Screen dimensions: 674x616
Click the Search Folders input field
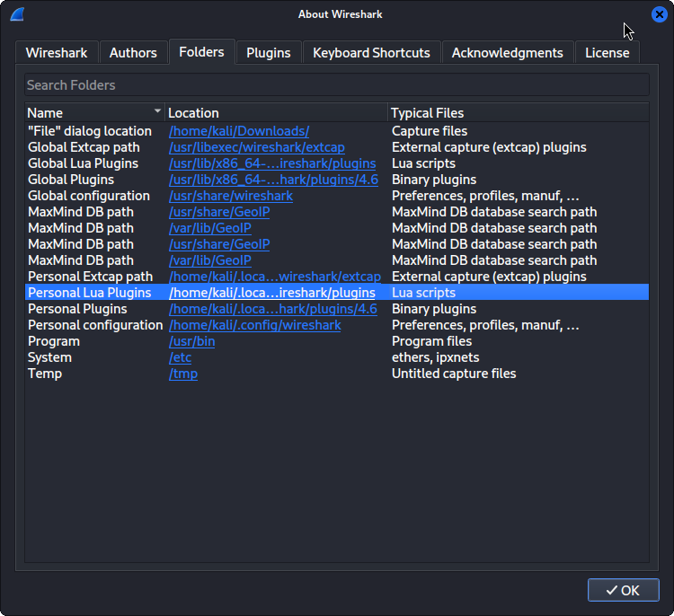tap(336, 85)
